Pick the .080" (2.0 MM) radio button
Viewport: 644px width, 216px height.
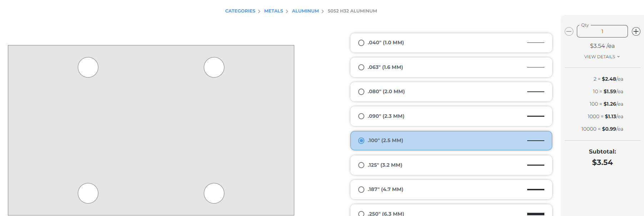click(x=361, y=92)
